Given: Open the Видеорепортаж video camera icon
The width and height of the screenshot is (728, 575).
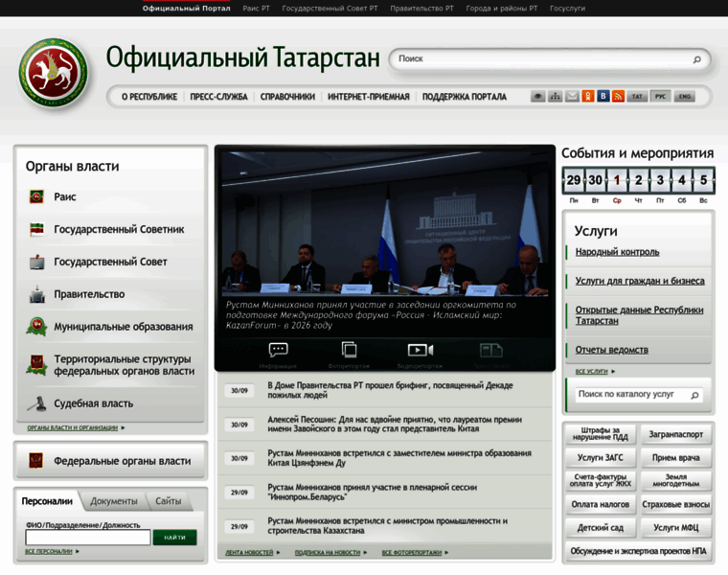Looking at the screenshot, I should [421, 350].
